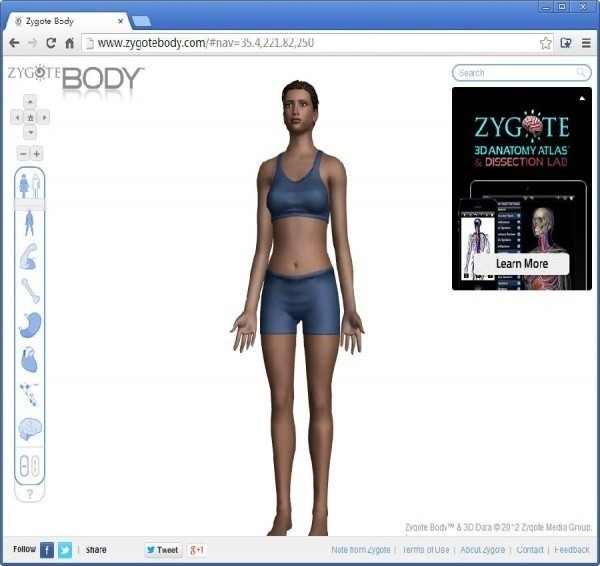
Task: Collapse the Zygote ad panel arrow
Action: (x=583, y=97)
